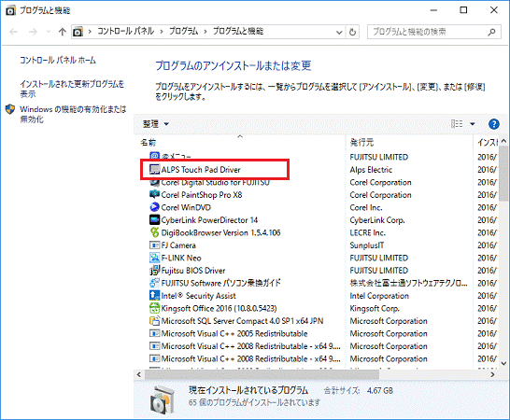Sort by the 名前 column header
The image size is (510, 420).
[149, 143]
